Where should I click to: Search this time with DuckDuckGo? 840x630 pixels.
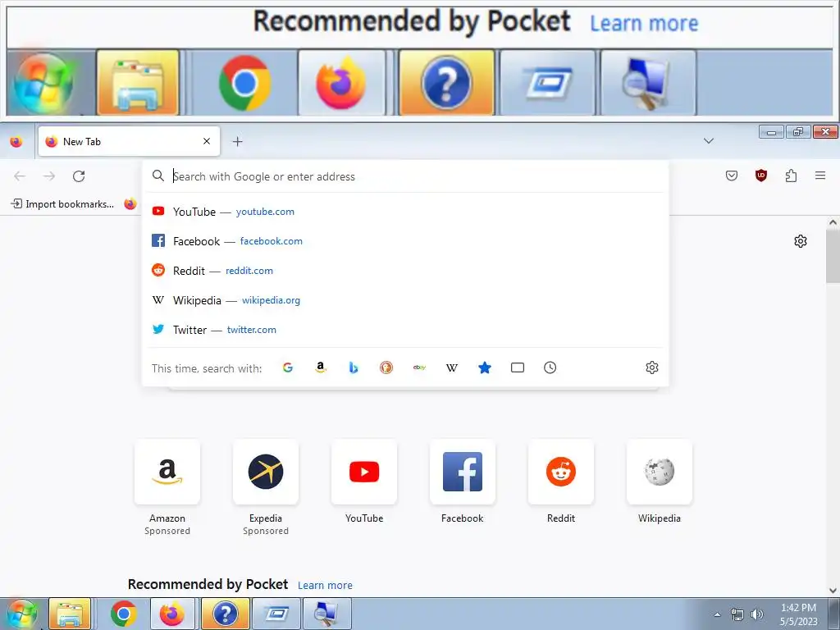click(x=386, y=367)
